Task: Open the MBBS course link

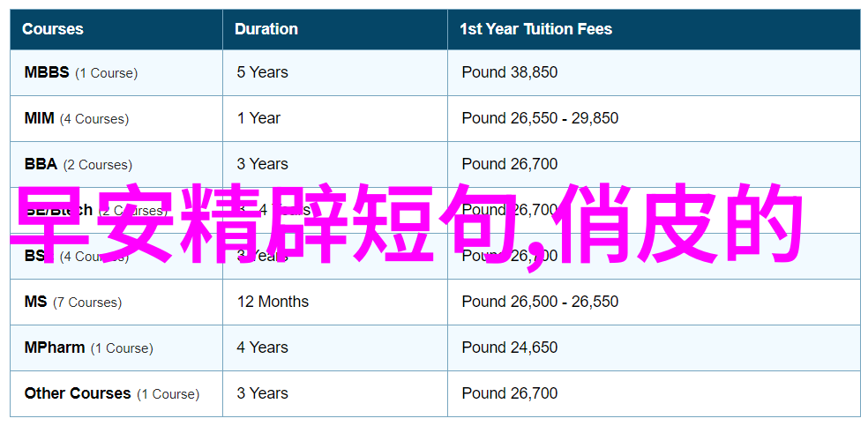Action: [47, 72]
